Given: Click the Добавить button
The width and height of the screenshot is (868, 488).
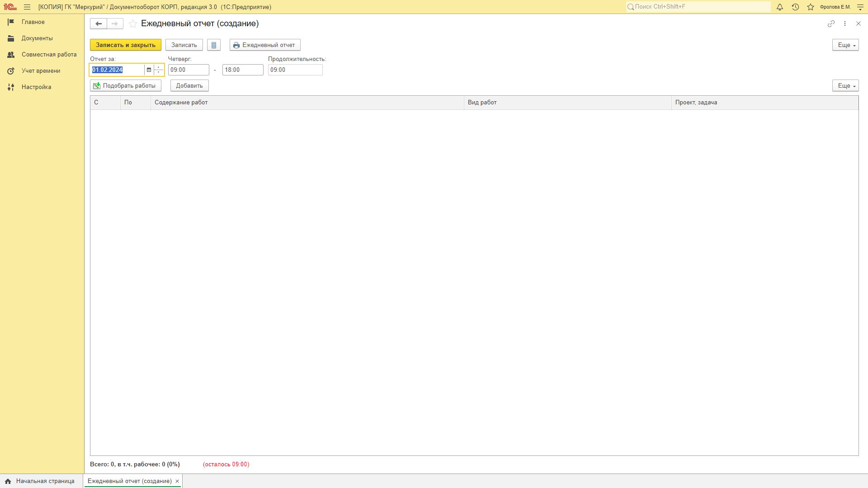Looking at the screenshot, I should click(189, 86).
